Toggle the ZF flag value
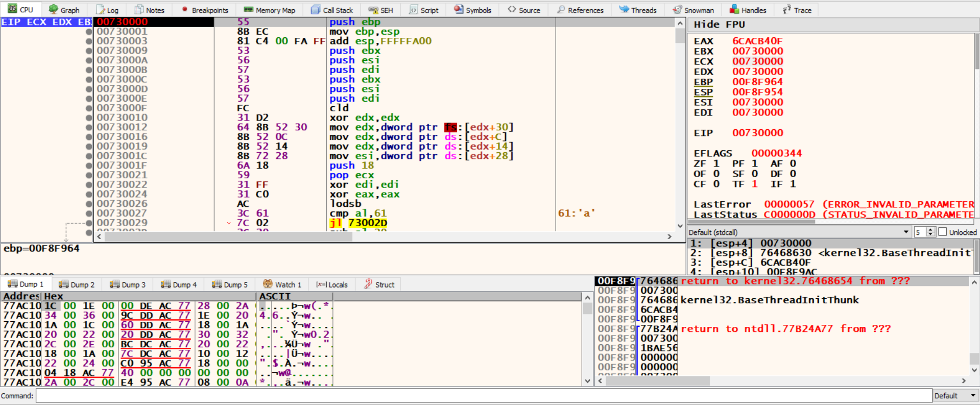The image size is (980, 405). 716,163
